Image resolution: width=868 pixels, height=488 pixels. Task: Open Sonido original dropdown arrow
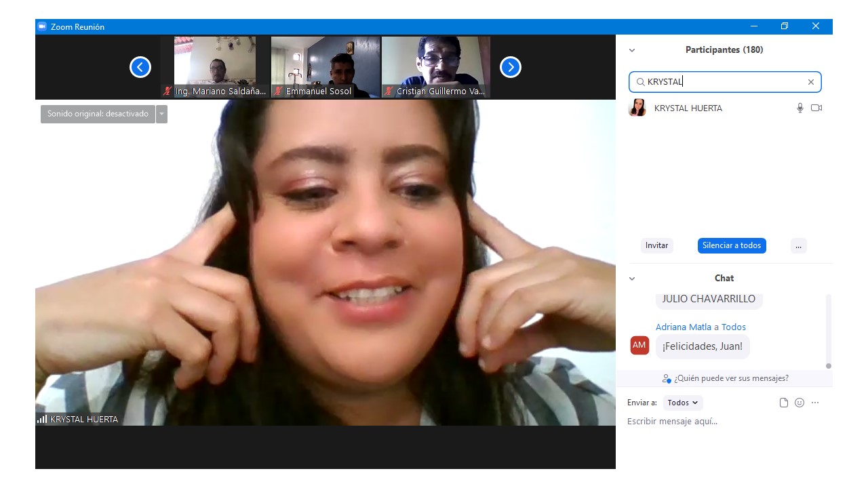(x=161, y=114)
